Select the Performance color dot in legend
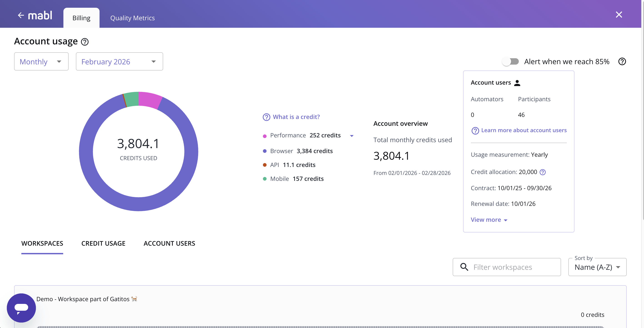The image size is (644, 328). pyautogui.click(x=265, y=136)
